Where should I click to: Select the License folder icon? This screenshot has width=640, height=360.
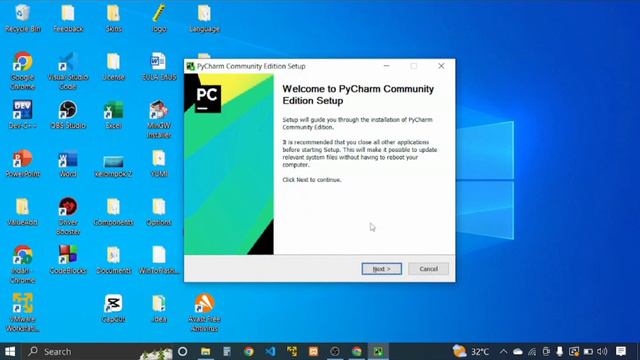tap(113, 66)
